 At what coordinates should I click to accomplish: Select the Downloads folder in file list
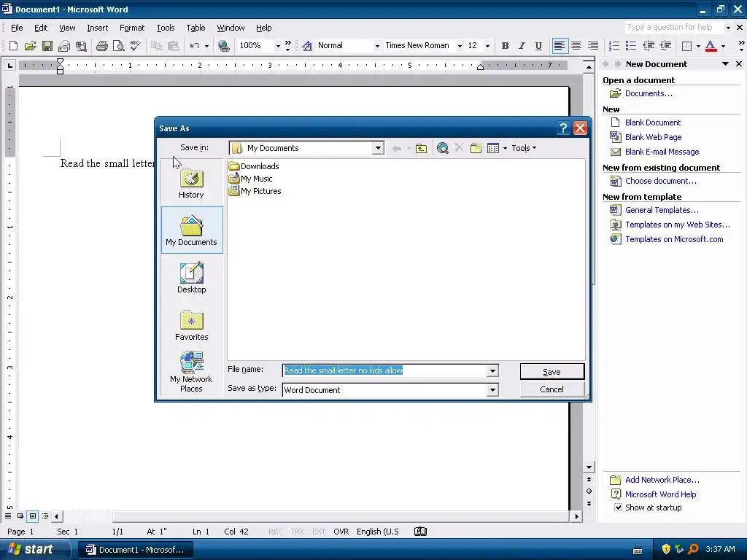pos(254,166)
